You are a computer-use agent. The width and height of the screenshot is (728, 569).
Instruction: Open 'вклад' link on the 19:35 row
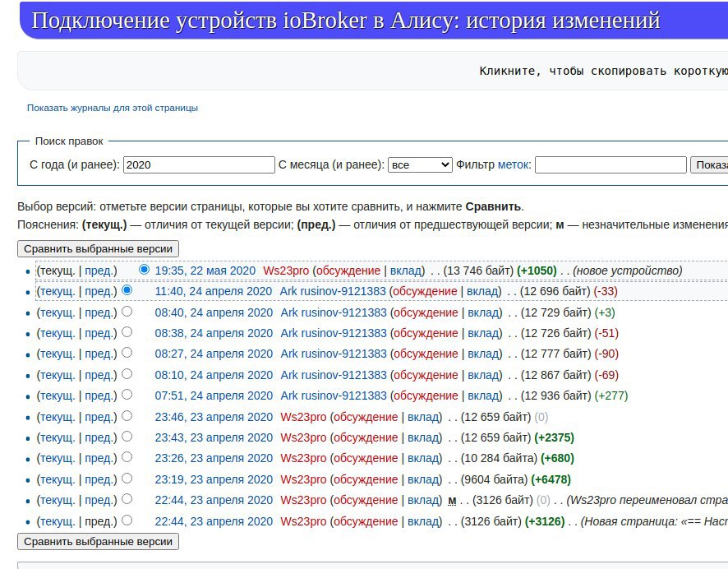[x=405, y=271]
